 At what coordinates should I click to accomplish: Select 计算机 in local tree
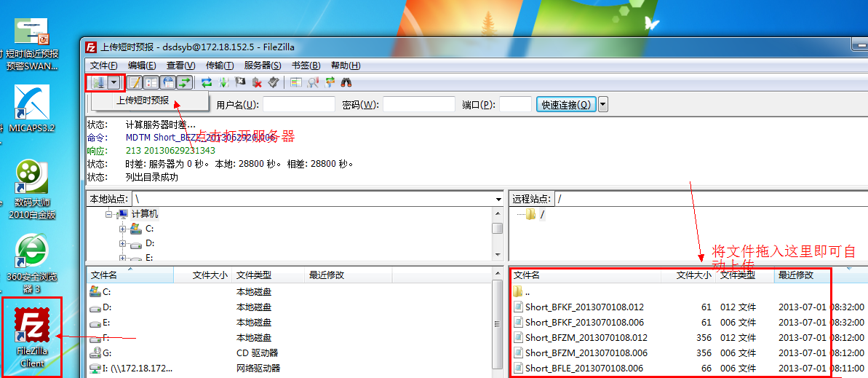[x=145, y=214]
